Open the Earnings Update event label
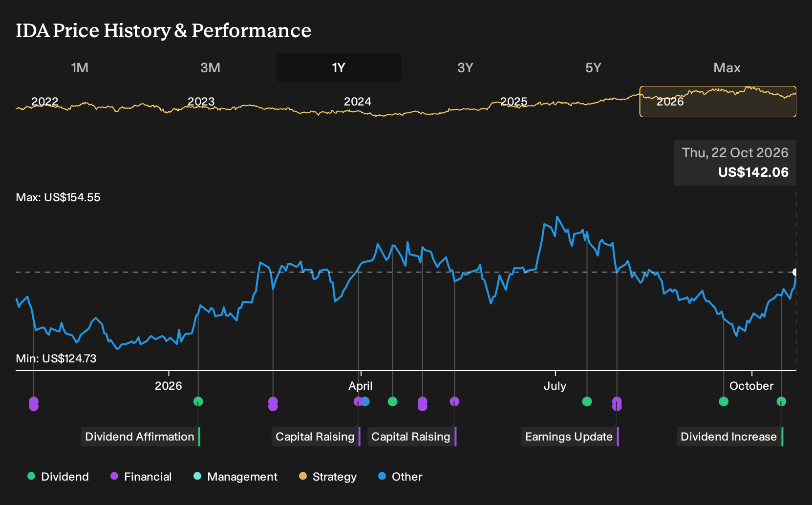812x505 pixels. 570,437
